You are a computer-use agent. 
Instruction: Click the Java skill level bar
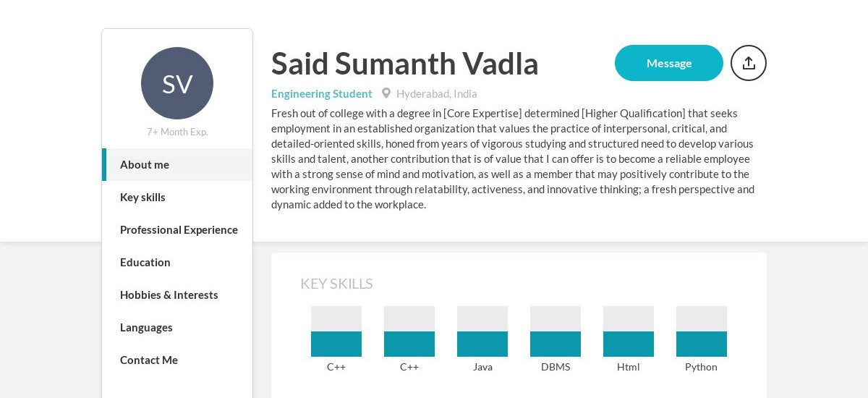coord(482,331)
